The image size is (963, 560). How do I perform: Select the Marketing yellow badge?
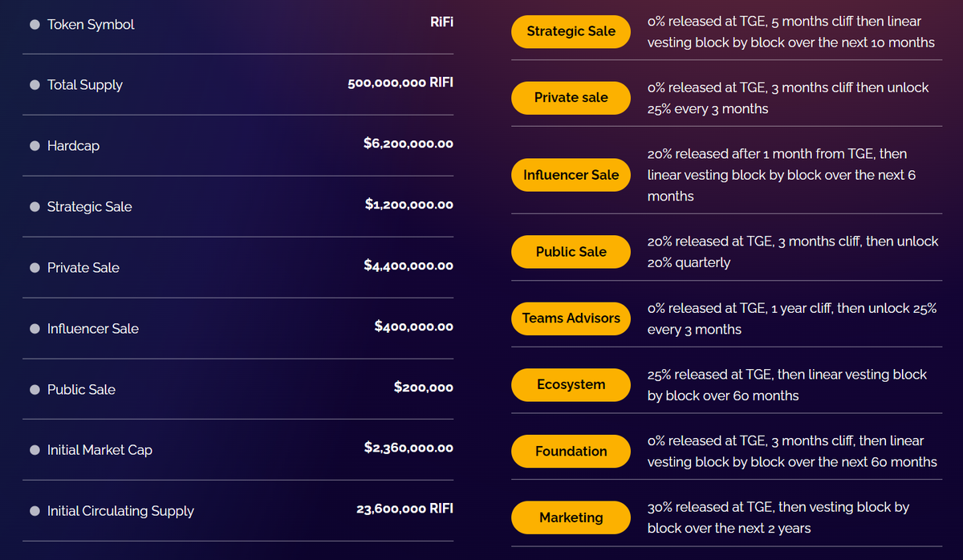click(x=571, y=517)
